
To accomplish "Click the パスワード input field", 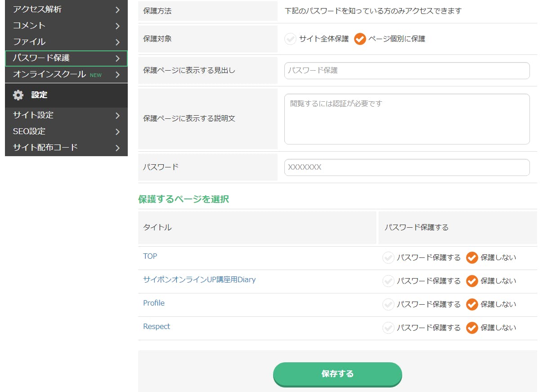I will (x=407, y=167).
